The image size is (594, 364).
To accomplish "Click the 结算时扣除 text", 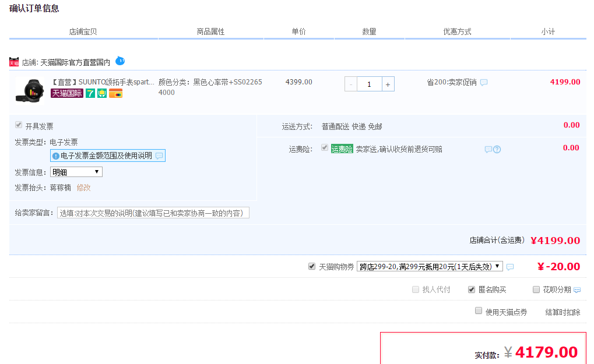I will pos(563,312).
